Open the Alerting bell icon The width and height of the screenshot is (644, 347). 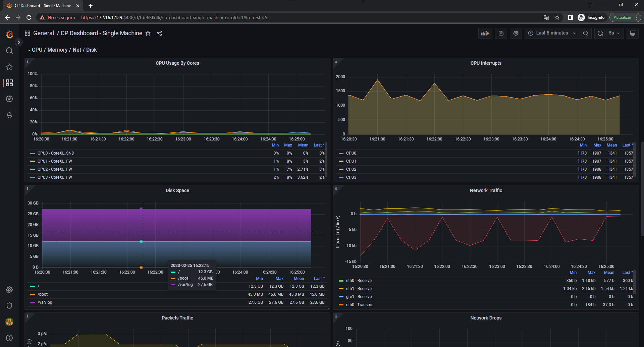pyautogui.click(x=9, y=115)
